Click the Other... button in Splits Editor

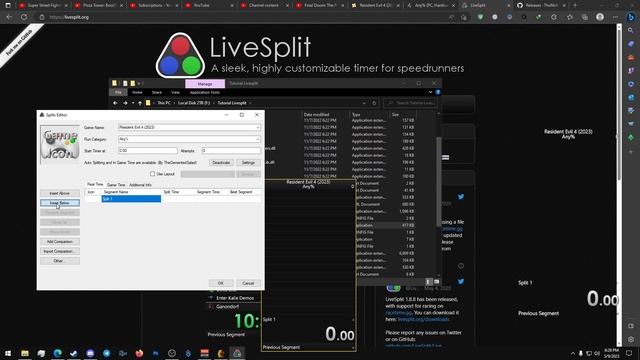click(60, 261)
